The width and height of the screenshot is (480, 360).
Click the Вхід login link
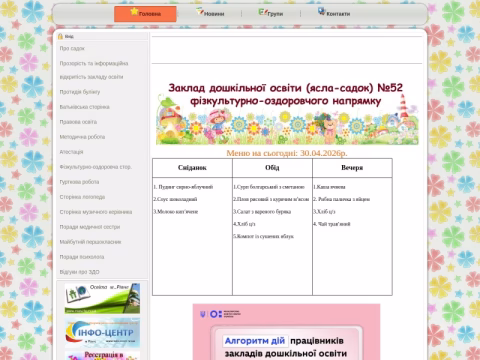point(69,36)
